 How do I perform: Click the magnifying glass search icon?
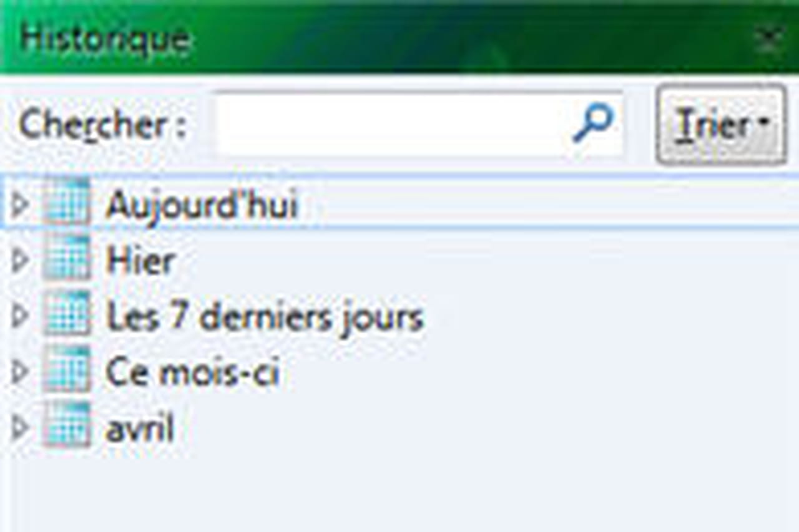[593, 123]
